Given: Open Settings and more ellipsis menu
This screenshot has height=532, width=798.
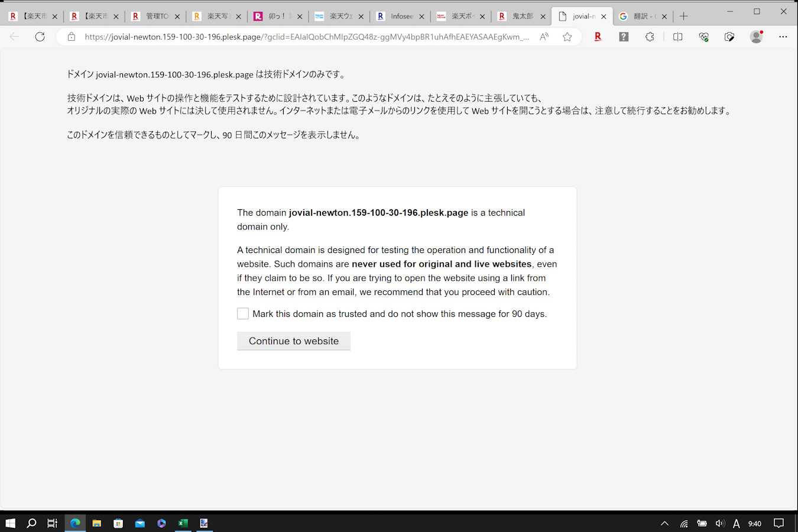Looking at the screenshot, I should (x=783, y=37).
